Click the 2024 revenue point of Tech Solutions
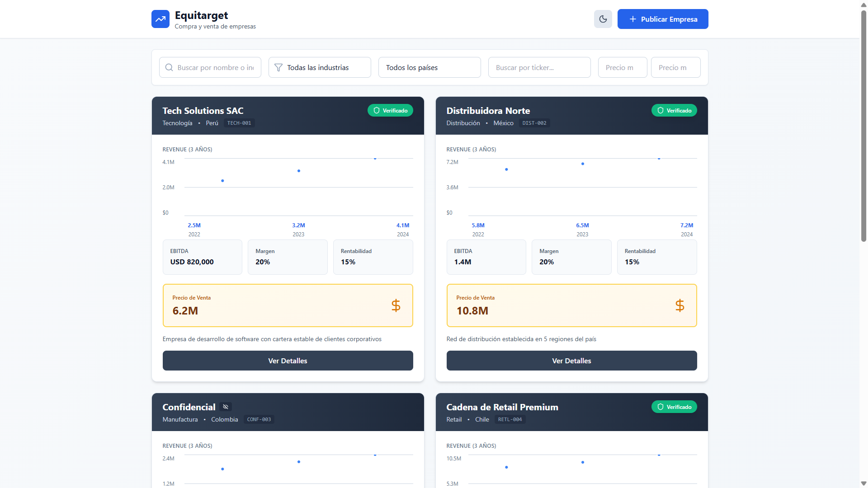868x488 pixels. click(375, 159)
